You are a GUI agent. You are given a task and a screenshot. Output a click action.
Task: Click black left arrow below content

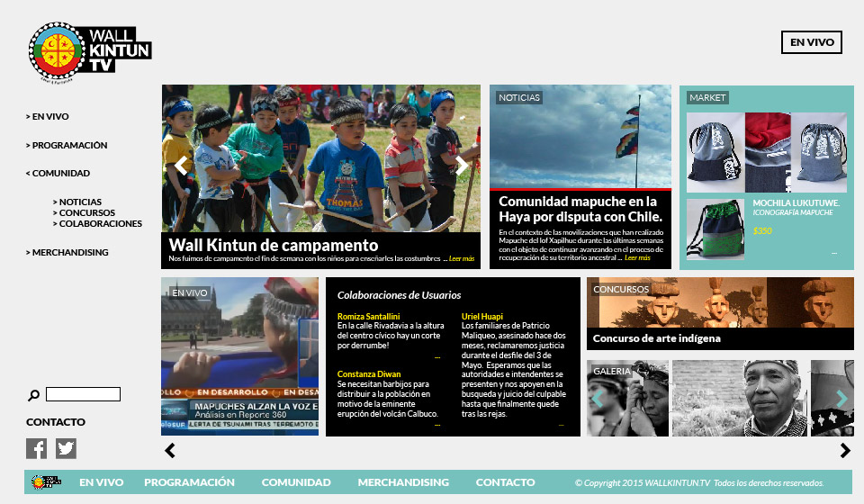[170, 451]
